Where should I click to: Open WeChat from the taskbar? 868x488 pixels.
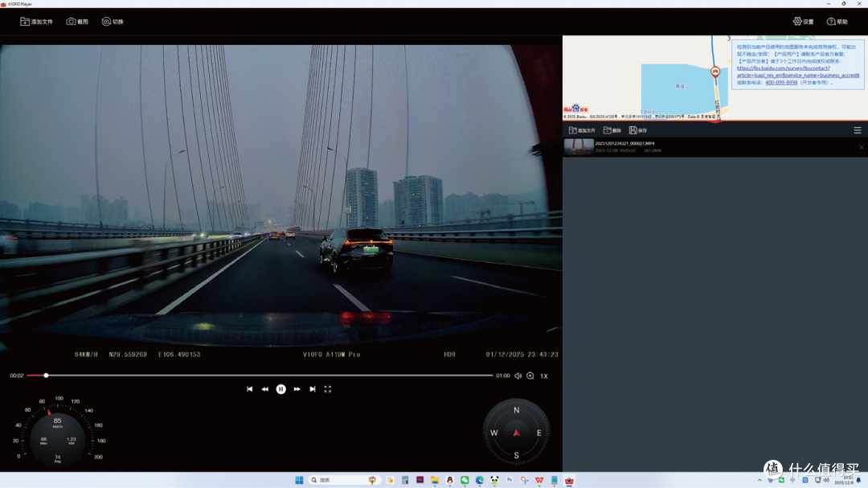pos(465,480)
